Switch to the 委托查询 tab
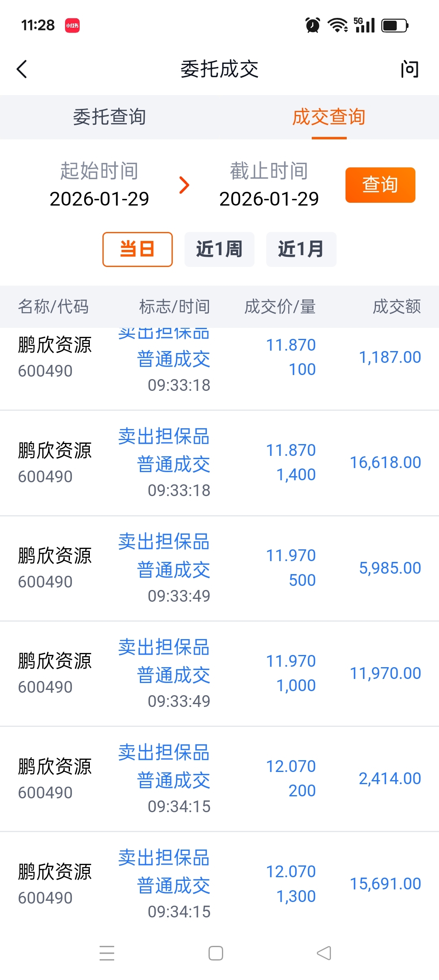 coord(110,117)
